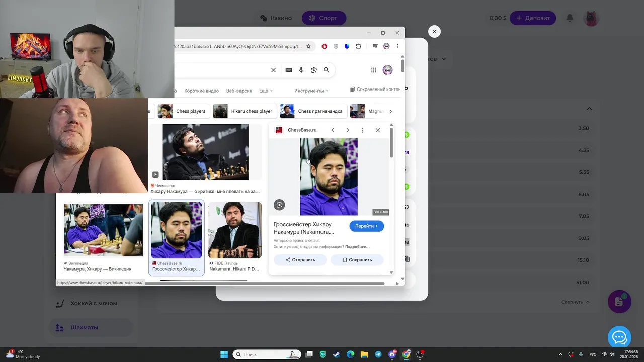Open the Google account avatar on the page

387,70
